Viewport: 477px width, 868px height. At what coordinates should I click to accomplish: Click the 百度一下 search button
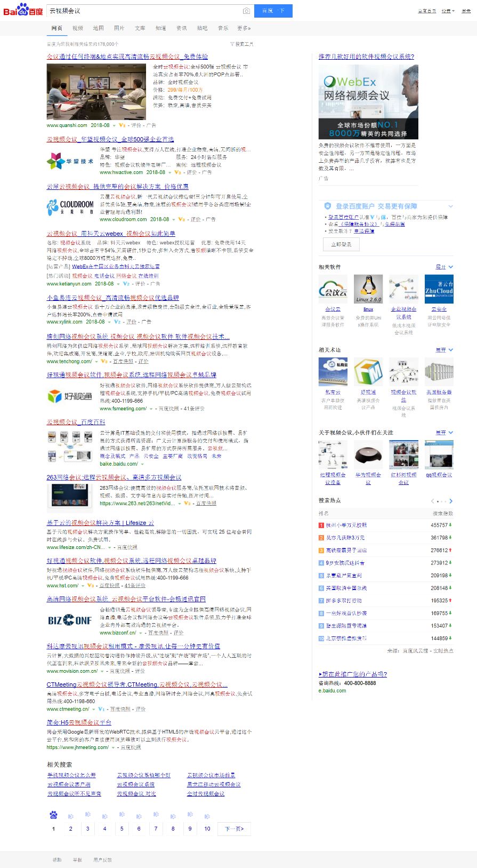click(x=273, y=11)
